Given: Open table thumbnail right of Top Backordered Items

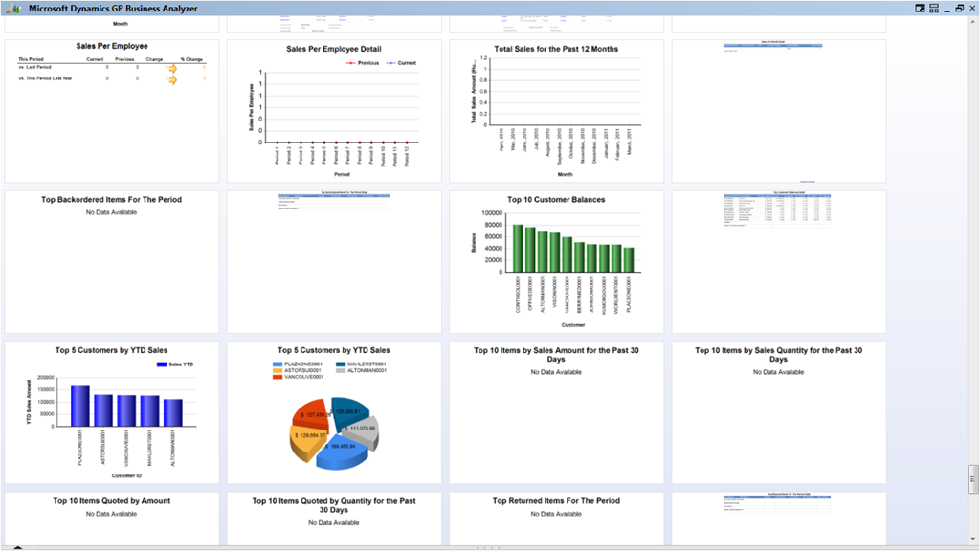Looking at the screenshot, I should (334, 201).
